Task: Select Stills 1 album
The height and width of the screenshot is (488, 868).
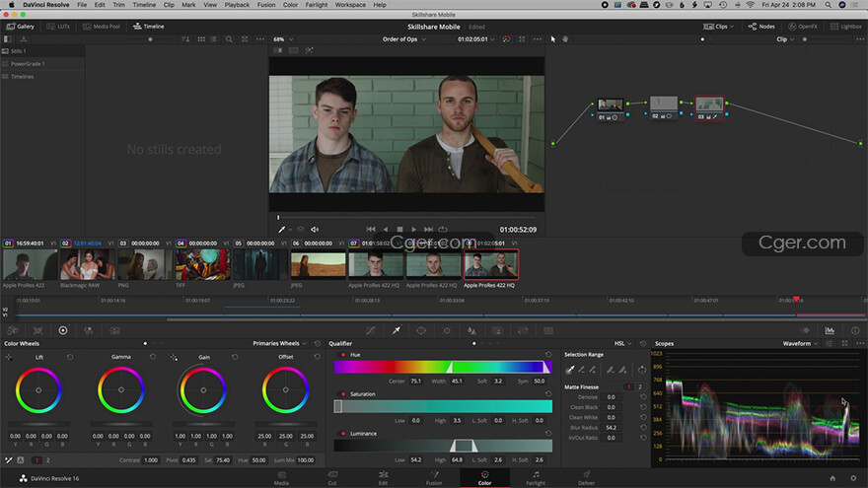Action: pos(42,51)
